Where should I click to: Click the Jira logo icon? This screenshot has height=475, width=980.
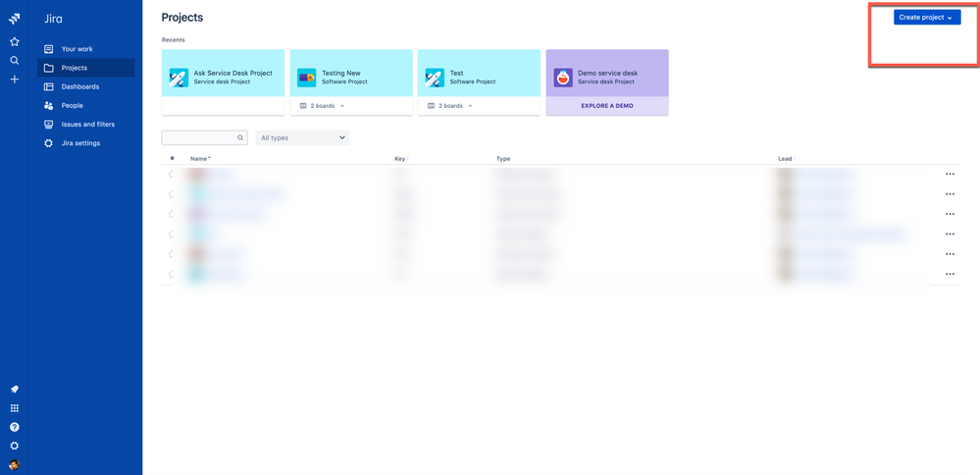click(15, 19)
